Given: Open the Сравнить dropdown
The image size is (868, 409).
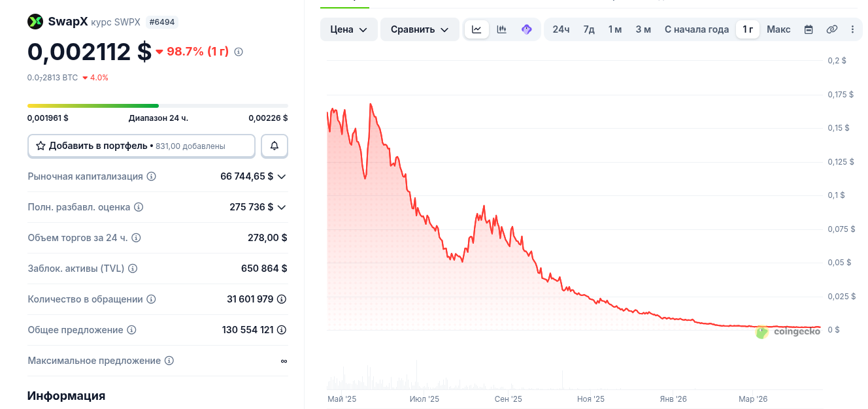Looking at the screenshot, I should (420, 29).
